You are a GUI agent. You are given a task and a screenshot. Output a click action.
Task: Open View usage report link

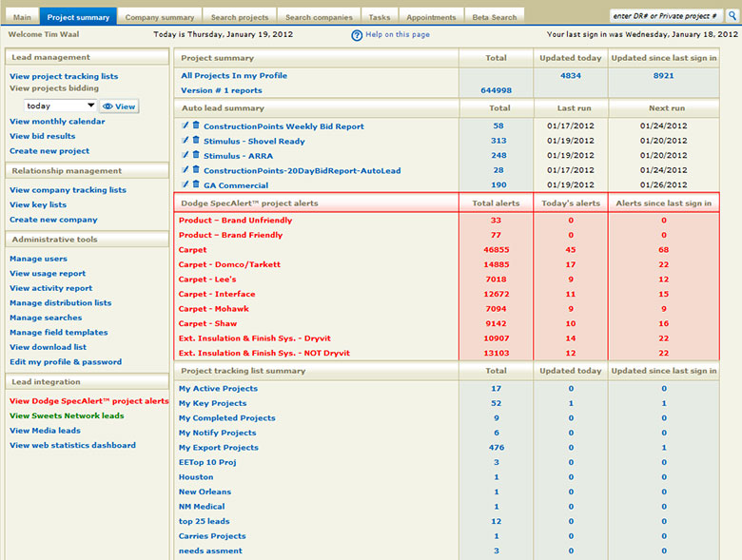click(48, 274)
